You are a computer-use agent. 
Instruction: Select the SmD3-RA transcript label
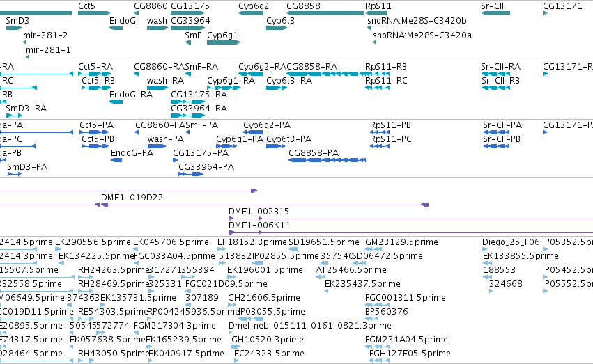coord(26,109)
